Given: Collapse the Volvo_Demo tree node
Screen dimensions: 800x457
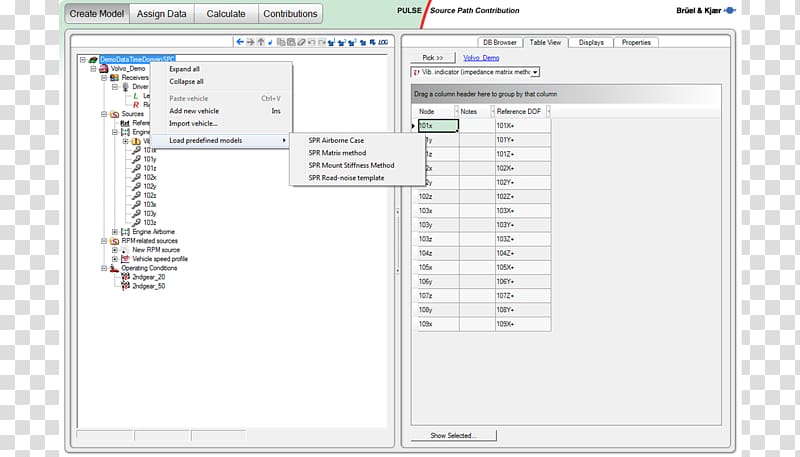Looking at the screenshot, I should click(93, 68).
